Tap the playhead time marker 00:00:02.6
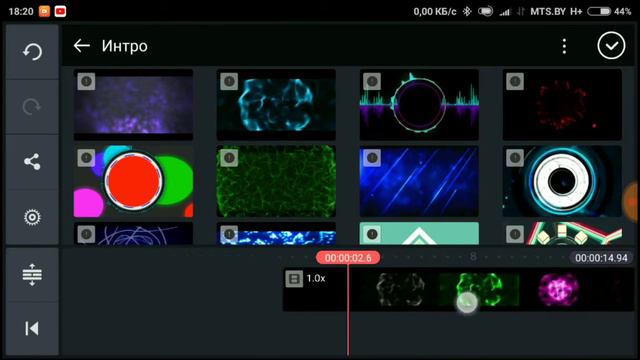 (348, 258)
